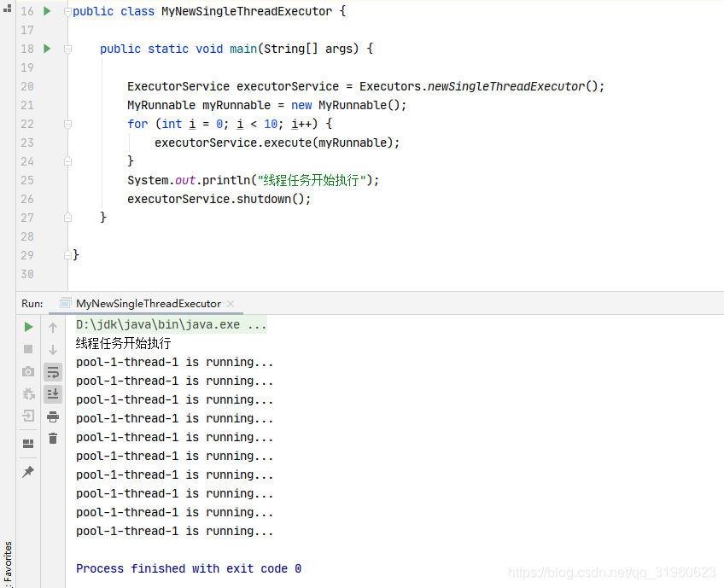
Task: Collapse the class body fold at line 16
Action: pos(68,12)
